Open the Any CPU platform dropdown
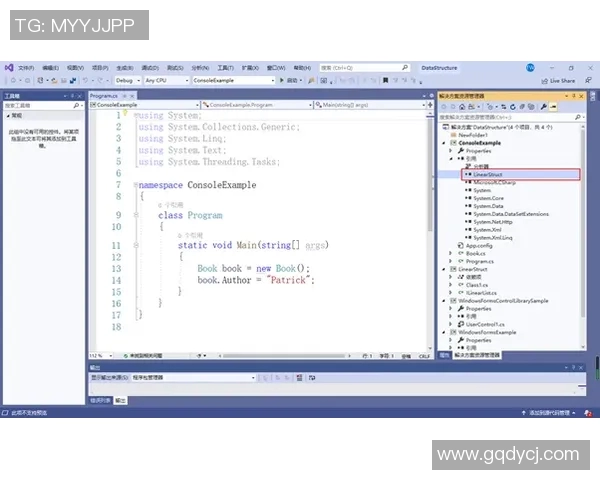Viewport: 600px width, 480px height. click(166, 80)
